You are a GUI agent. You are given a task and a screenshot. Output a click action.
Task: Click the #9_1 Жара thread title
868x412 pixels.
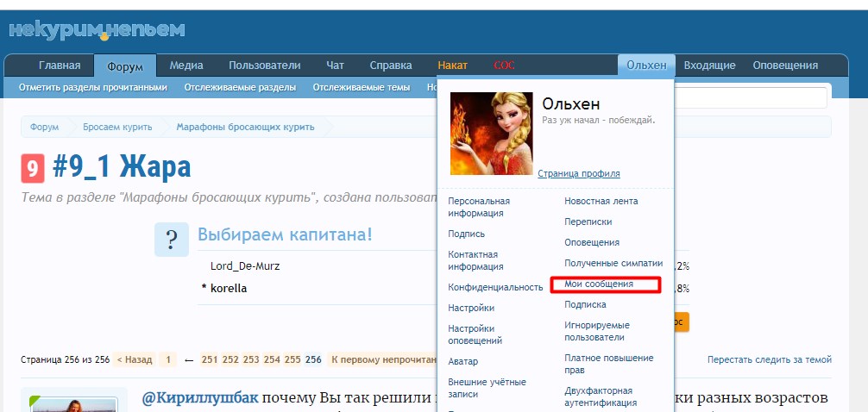tap(122, 167)
